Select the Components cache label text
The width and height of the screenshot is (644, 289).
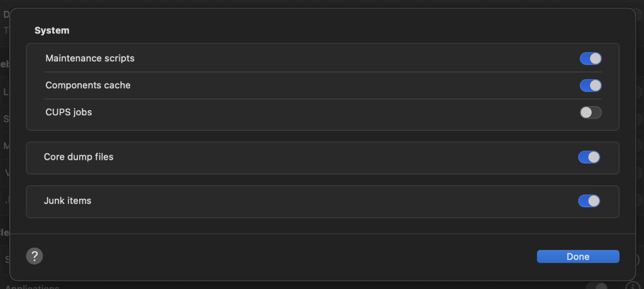click(x=88, y=86)
